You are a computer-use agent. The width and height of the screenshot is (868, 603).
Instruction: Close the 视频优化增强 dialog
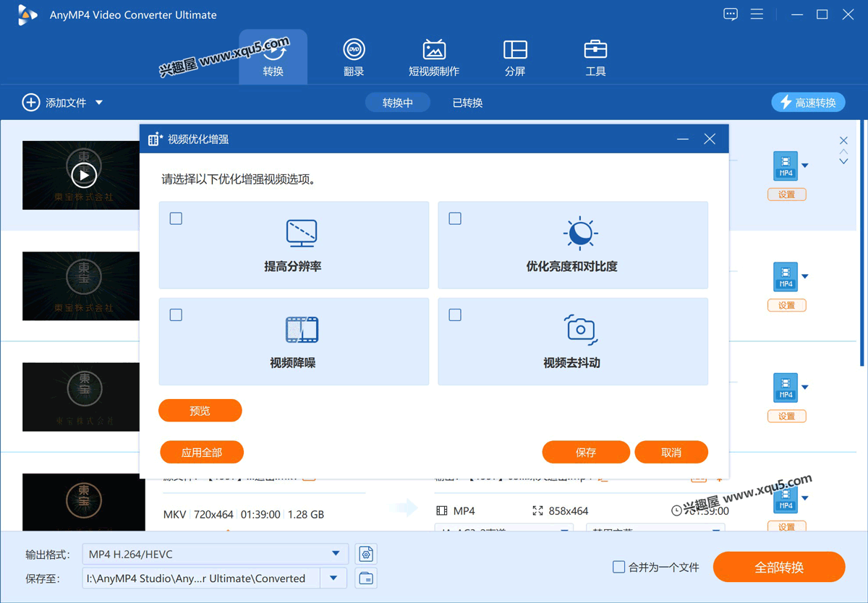tap(710, 139)
